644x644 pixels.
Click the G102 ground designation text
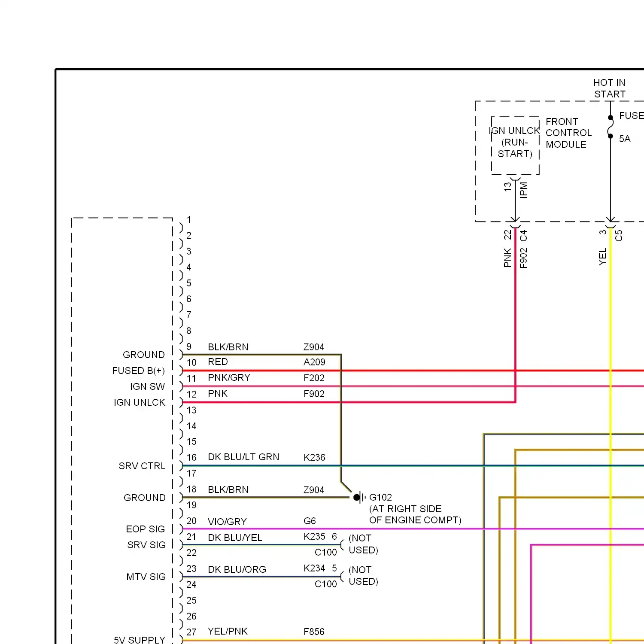tap(380, 497)
